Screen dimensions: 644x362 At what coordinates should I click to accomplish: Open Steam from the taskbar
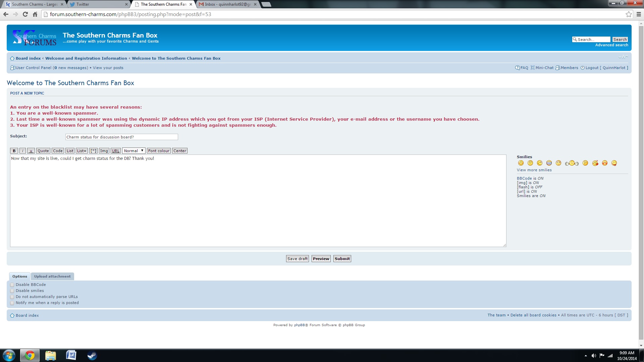point(92,355)
